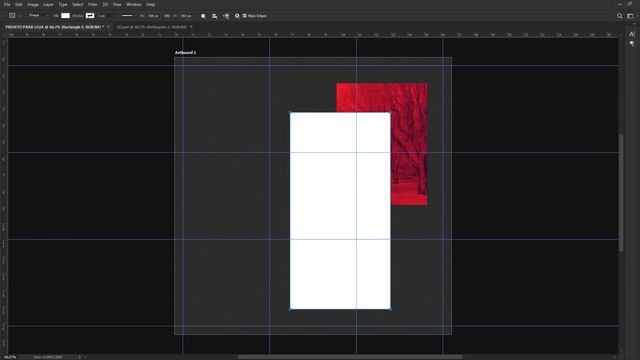Image resolution: width=640 pixels, height=360 pixels.
Task: Open the Type menu
Action: [x=62, y=4]
